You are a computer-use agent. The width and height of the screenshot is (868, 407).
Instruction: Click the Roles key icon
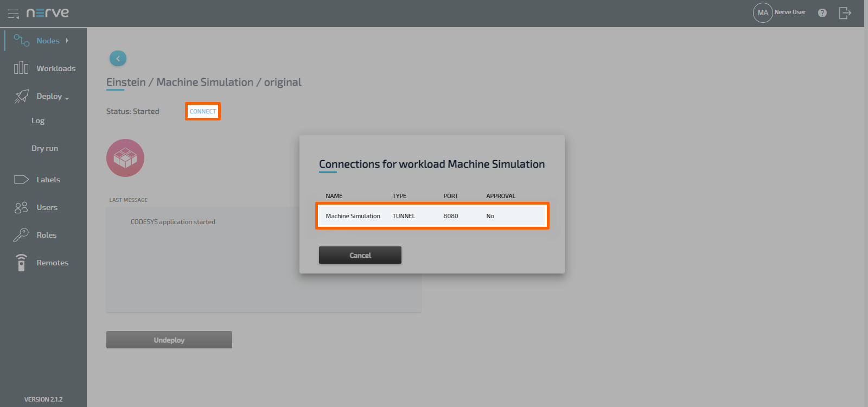[x=21, y=235]
